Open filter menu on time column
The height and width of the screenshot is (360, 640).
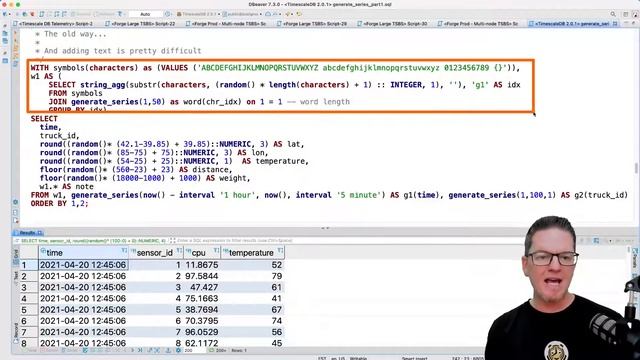(x=124, y=250)
